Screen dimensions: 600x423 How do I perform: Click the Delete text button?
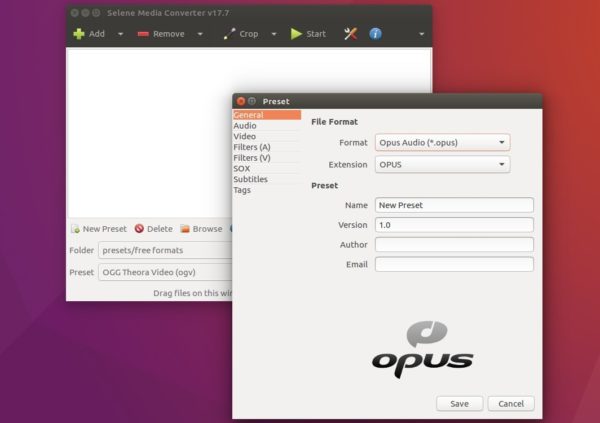tap(160, 229)
